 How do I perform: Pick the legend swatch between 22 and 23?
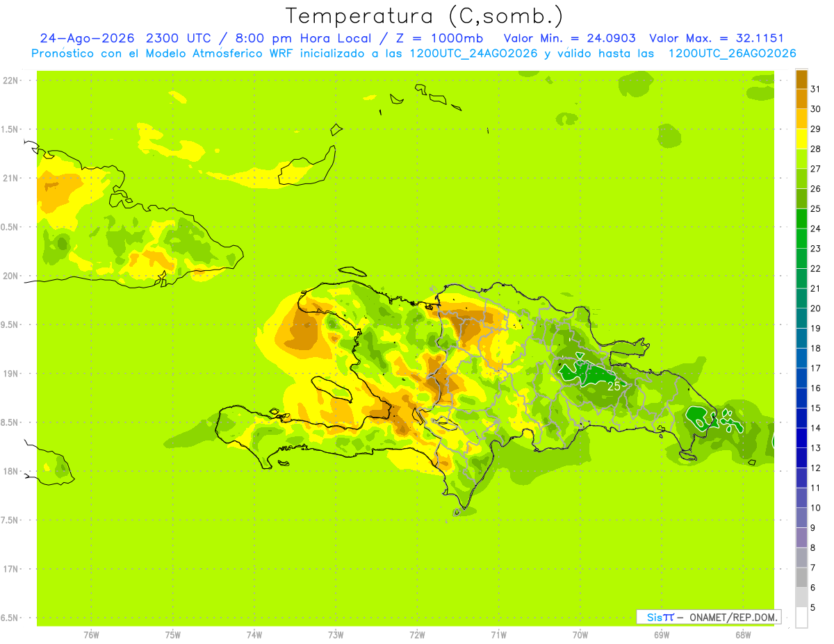(801, 258)
